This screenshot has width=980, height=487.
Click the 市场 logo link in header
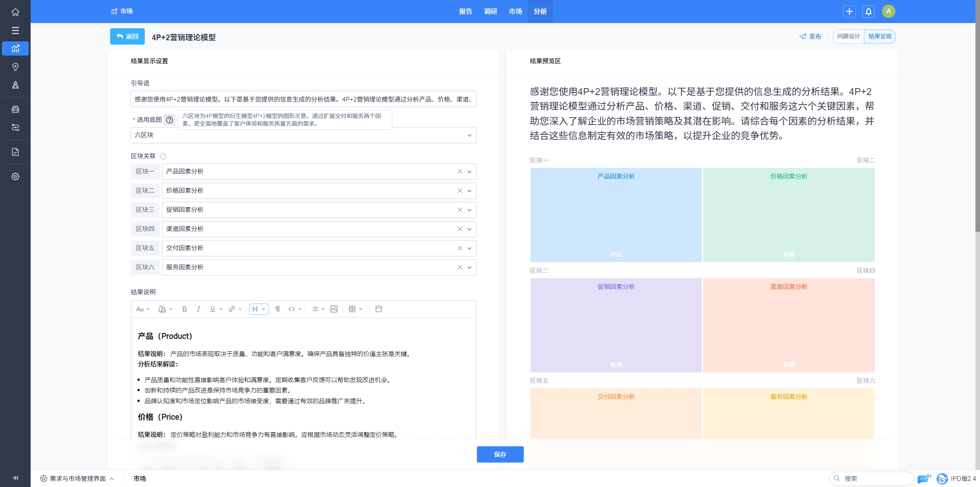click(122, 11)
